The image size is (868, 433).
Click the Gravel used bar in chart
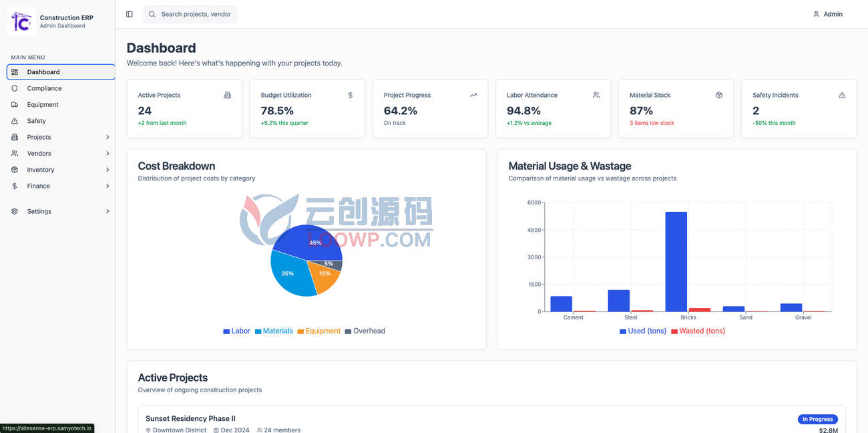click(791, 308)
